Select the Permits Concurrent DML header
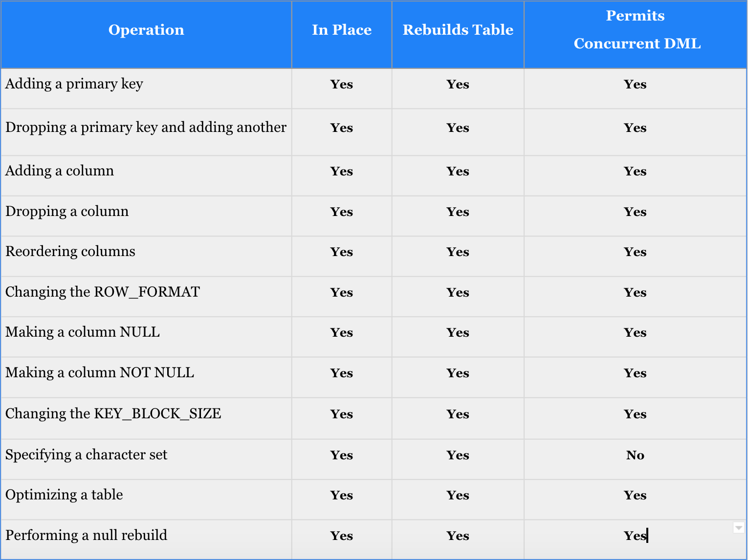 tap(635, 30)
